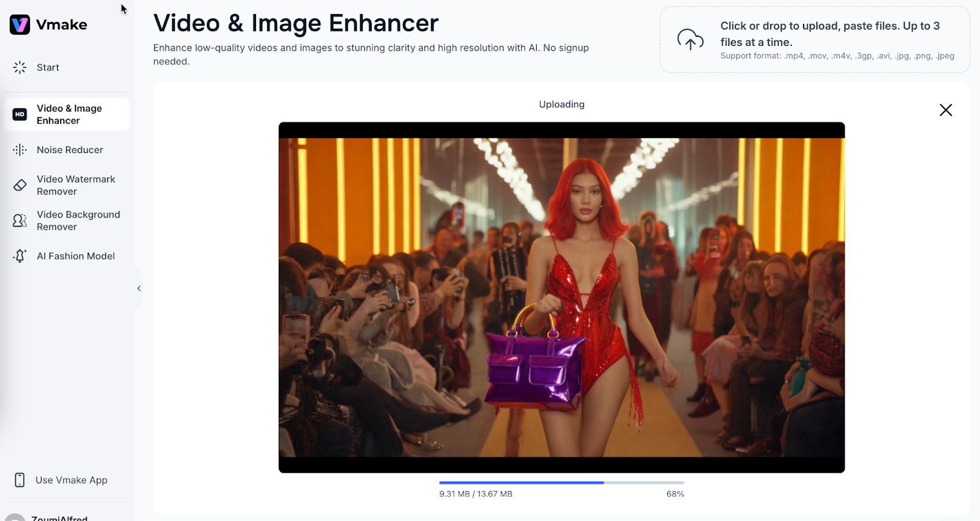This screenshot has width=980, height=521.
Task: Click the upload progress bar
Action: 562,482
